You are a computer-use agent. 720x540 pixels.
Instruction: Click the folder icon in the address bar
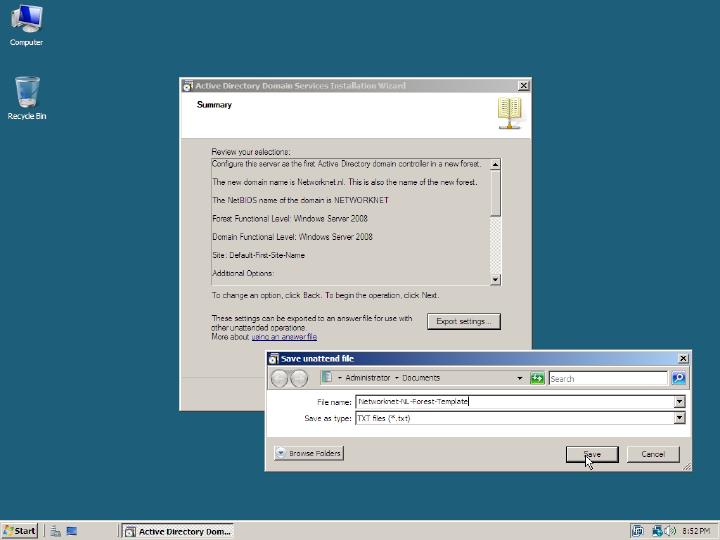coord(327,377)
